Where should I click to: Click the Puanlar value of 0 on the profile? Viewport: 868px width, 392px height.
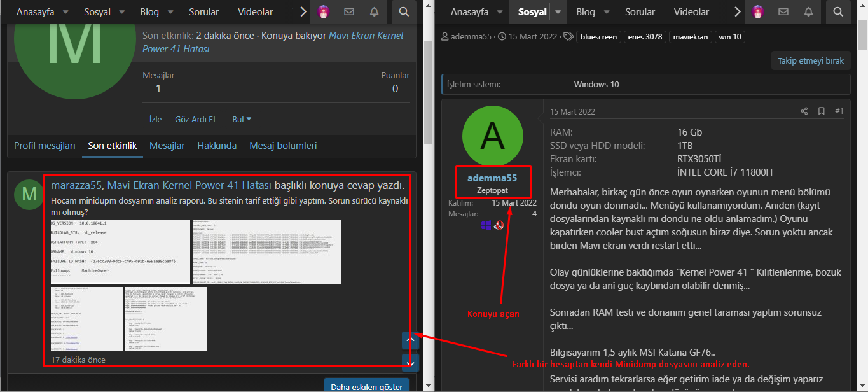[395, 88]
